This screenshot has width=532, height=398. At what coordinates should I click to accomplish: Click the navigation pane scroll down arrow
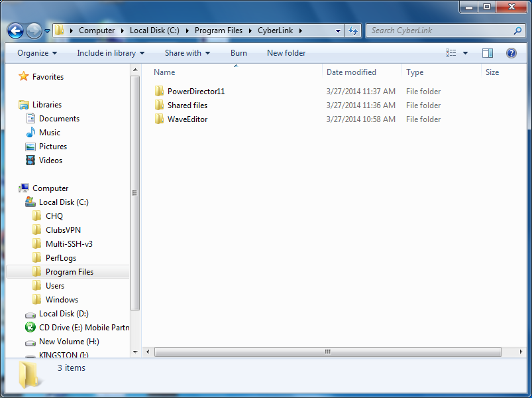tap(135, 352)
